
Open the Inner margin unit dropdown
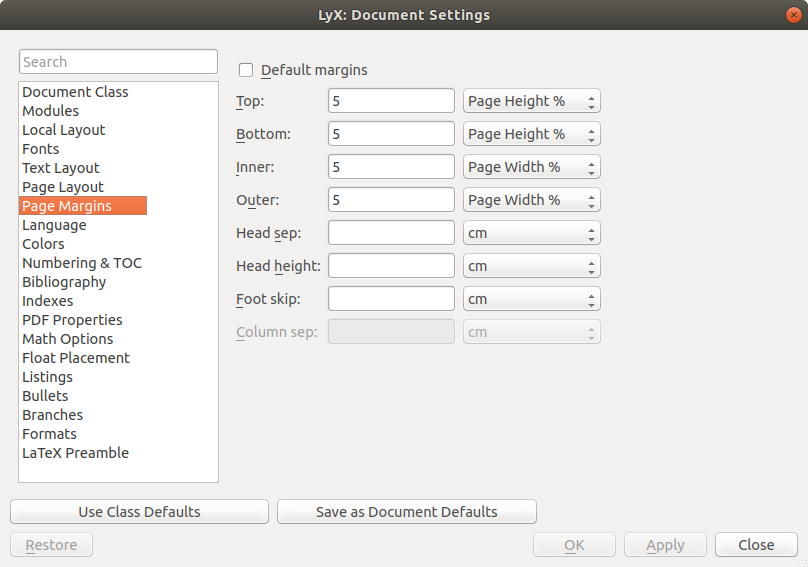pyautogui.click(x=531, y=167)
